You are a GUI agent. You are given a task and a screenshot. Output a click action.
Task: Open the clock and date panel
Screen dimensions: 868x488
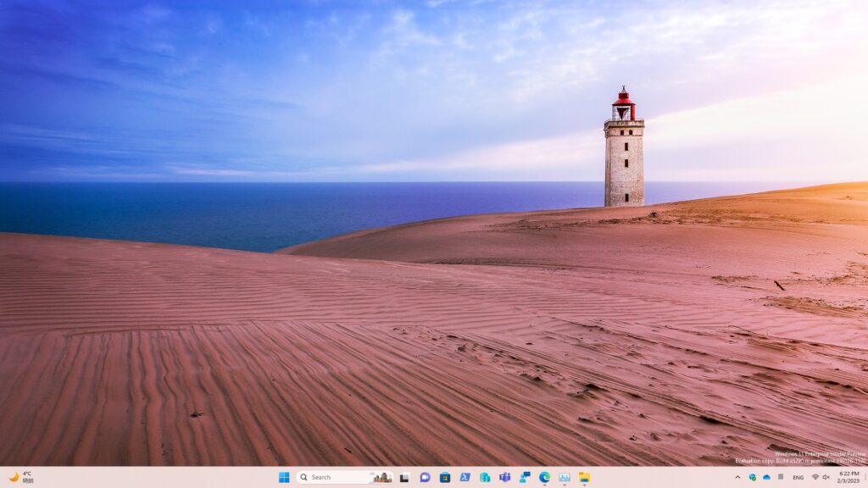(x=849, y=477)
